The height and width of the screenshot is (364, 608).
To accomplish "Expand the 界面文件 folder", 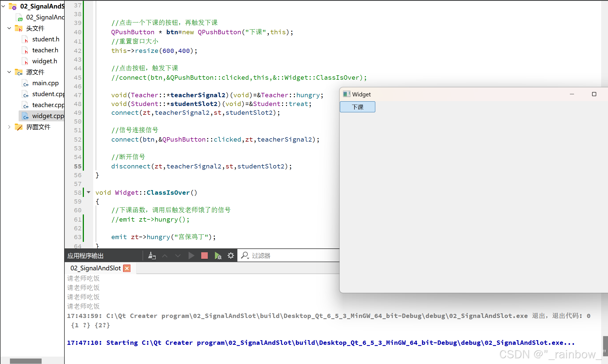I will tap(9, 127).
